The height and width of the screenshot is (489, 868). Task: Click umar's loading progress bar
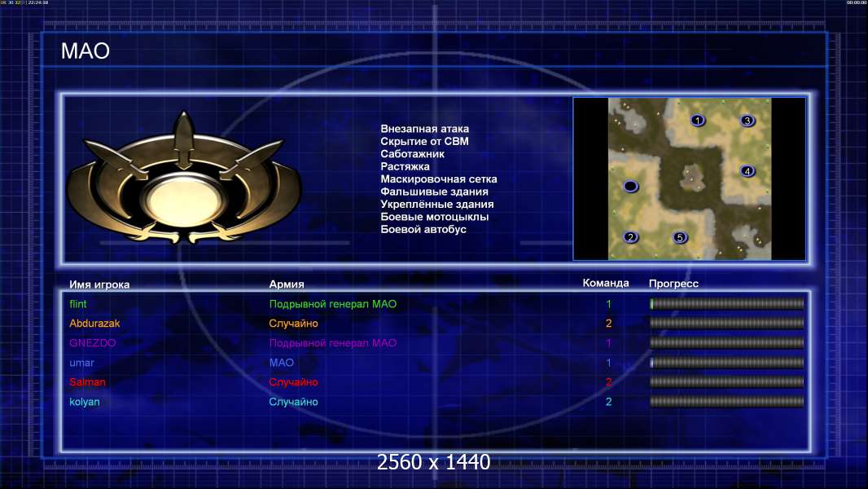click(x=727, y=363)
